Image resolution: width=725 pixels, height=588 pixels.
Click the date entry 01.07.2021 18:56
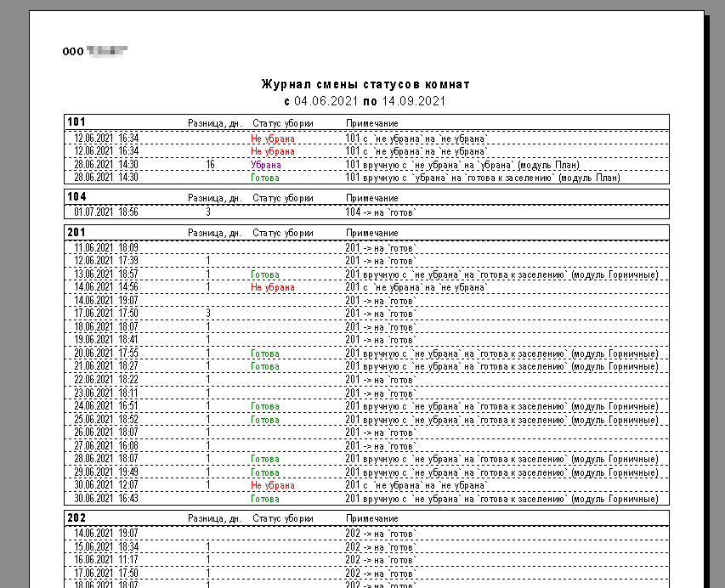pos(106,212)
